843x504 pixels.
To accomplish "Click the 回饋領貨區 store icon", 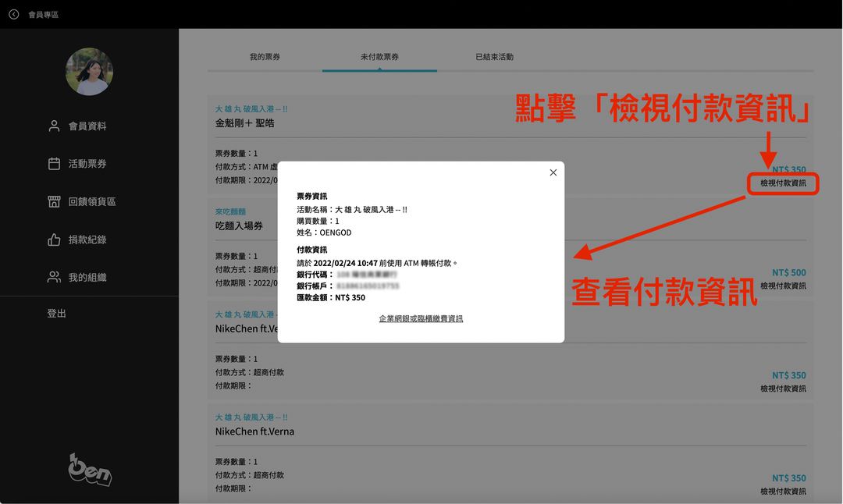I will pyautogui.click(x=54, y=201).
